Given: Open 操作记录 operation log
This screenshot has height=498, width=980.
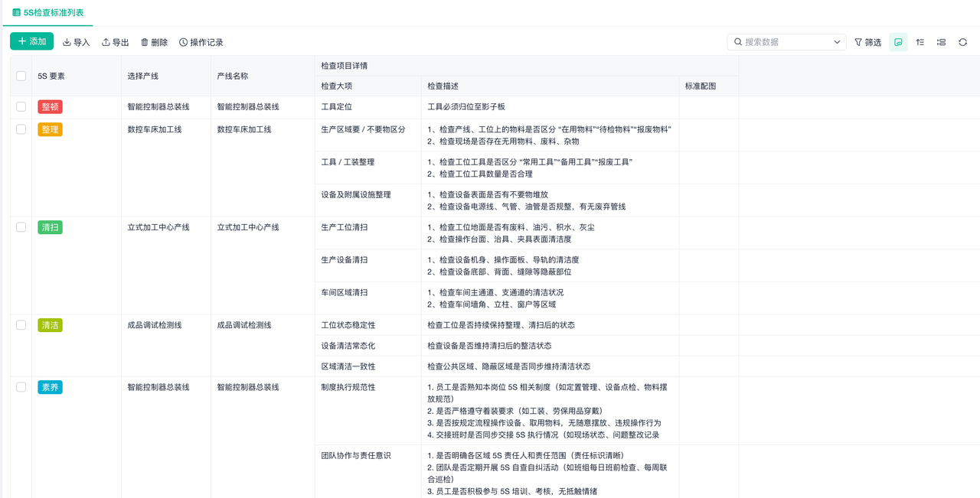Looking at the screenshot, I should (201, 42).
